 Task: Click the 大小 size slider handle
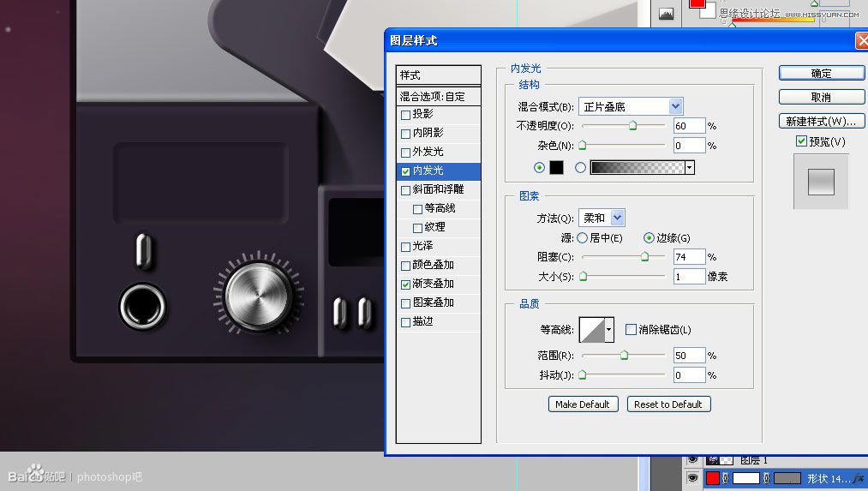pyautogui.click(x=583, y=276)
